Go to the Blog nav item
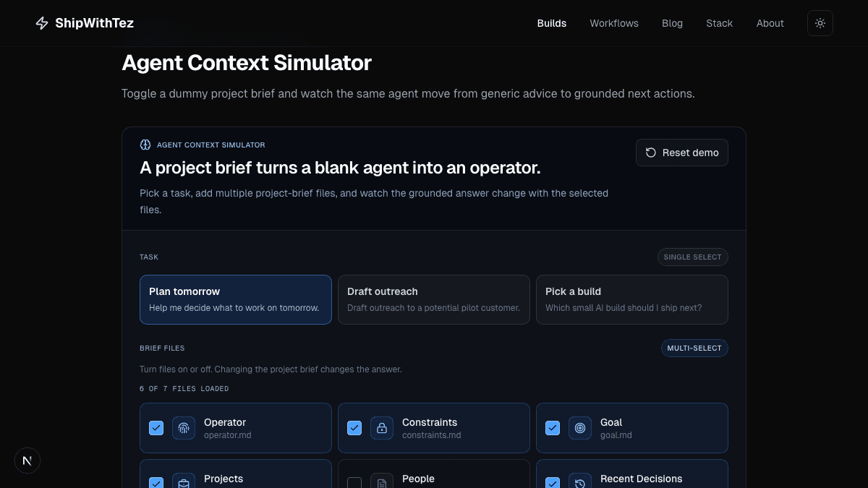The width and height of the screenshot is (868, 488). pyautogui.click(x=672, y=23)
